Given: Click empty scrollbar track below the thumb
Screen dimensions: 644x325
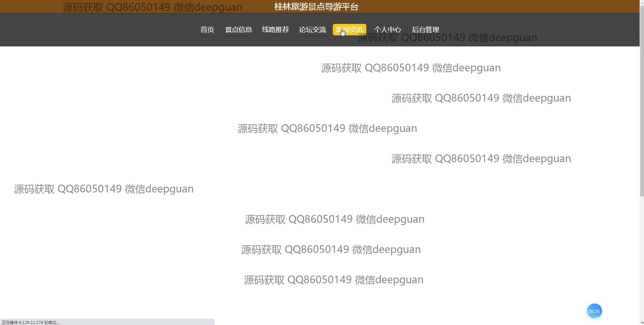Looking at the screenshot, I should (642, 256).
